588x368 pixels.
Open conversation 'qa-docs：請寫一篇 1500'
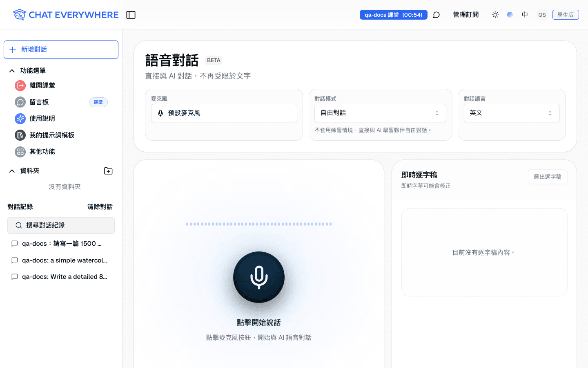(61, 244)
